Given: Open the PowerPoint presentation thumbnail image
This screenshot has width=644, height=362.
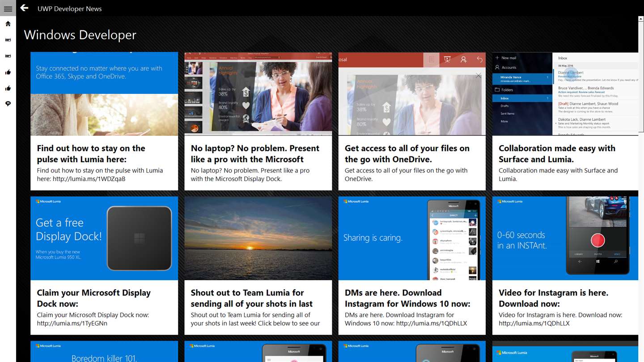Looking at the screenshot, I should 258,94.
